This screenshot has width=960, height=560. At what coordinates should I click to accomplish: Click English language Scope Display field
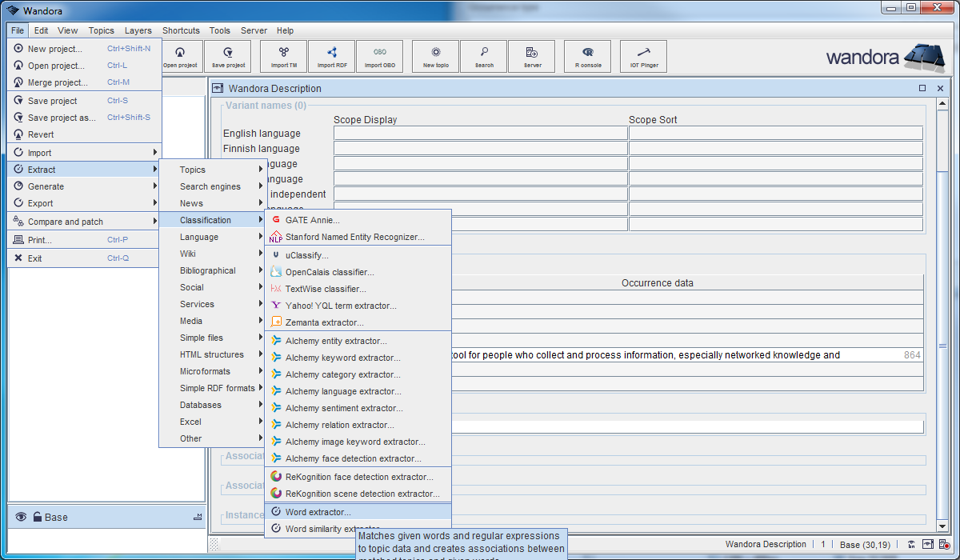[x=480, y=134]
